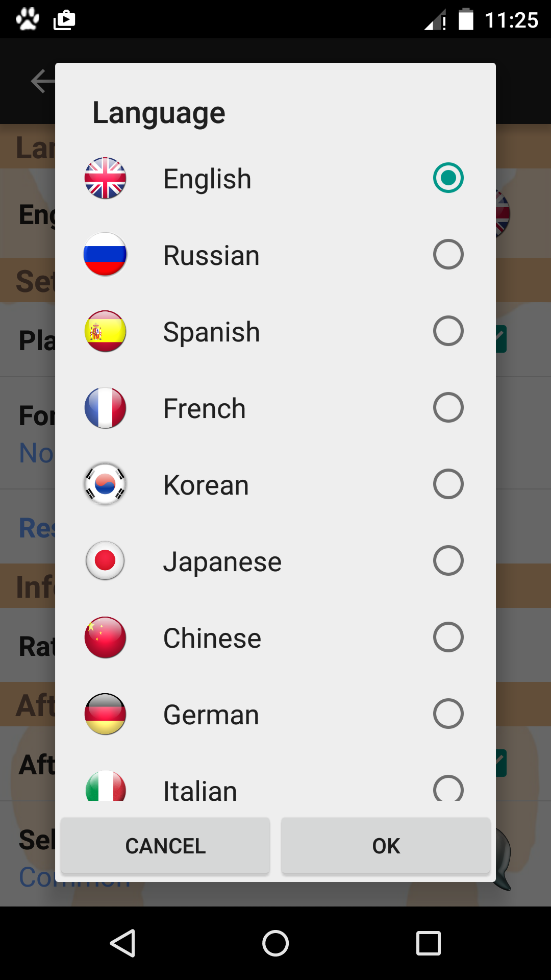Pick the Korean radio button

[x=448, y=484]
